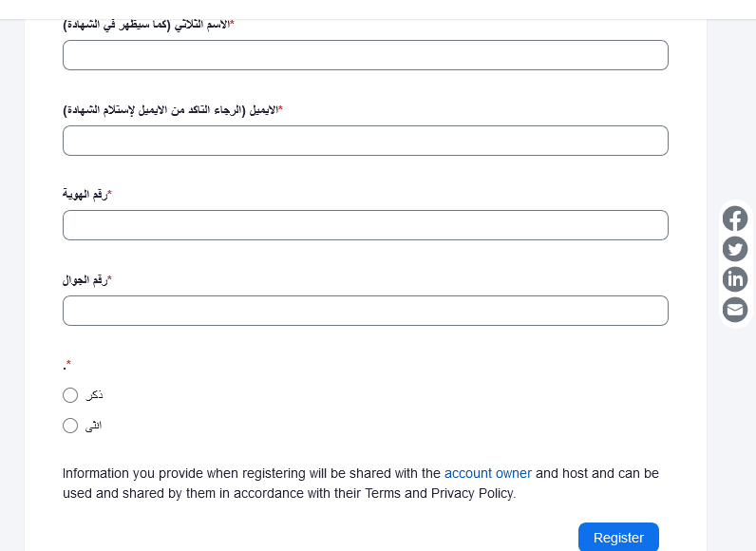Image resolution: width=756 pixels, height=551 pixels.
Task: Click the mobile number (رقم الجوال) field
Action: point(366,311)
